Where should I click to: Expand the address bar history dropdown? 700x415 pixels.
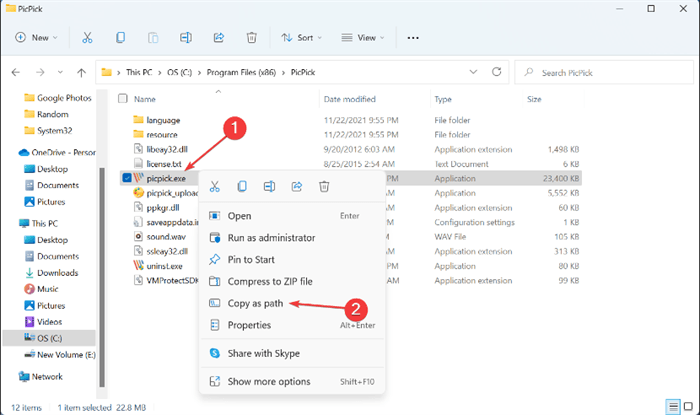tap(473, 72)
